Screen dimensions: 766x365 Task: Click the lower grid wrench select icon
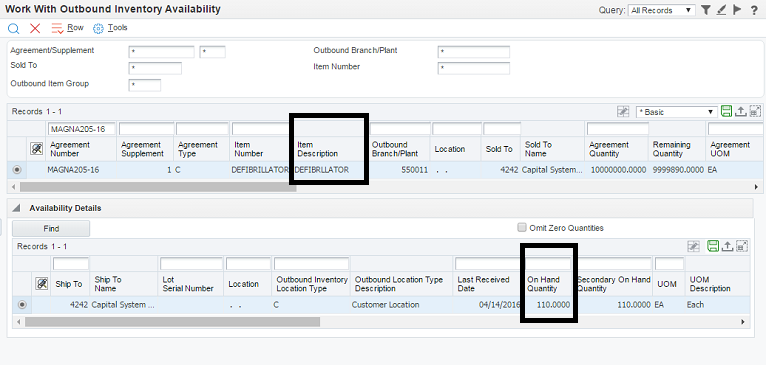(x=42, y=284)
